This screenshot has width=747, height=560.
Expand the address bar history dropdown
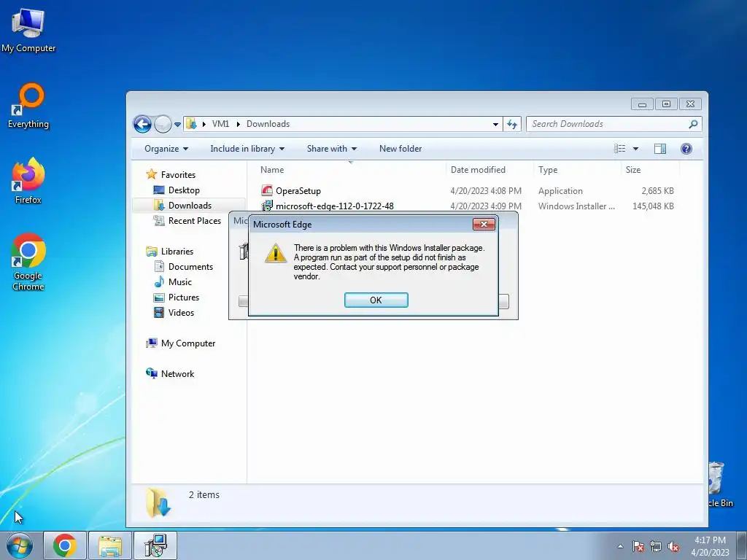[x=495, y=124]
